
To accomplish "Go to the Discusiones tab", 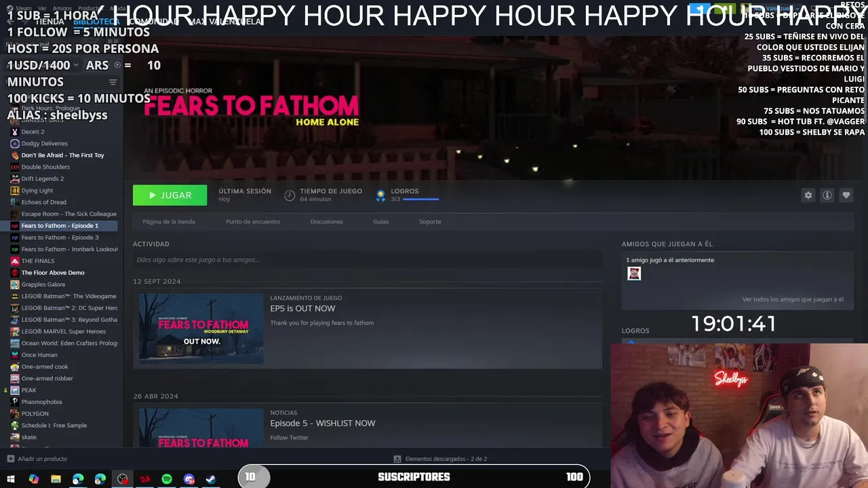I will click(326, 222).
